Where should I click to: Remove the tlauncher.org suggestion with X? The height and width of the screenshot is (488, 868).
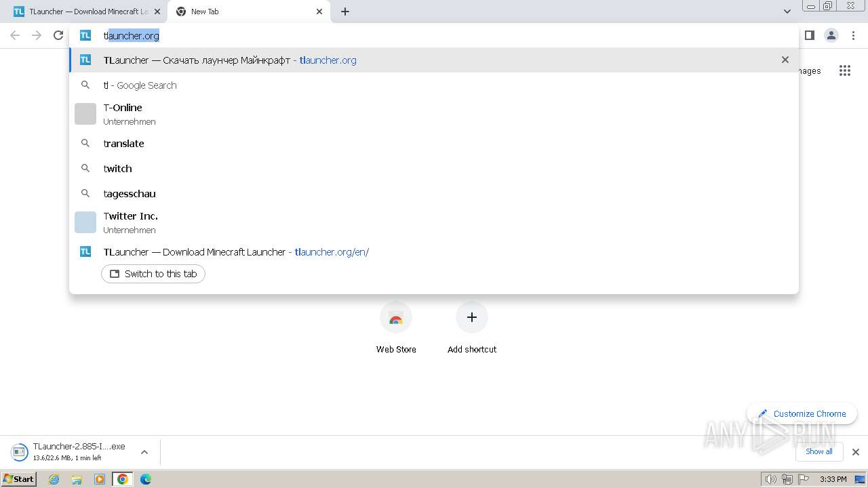(785, 60)
